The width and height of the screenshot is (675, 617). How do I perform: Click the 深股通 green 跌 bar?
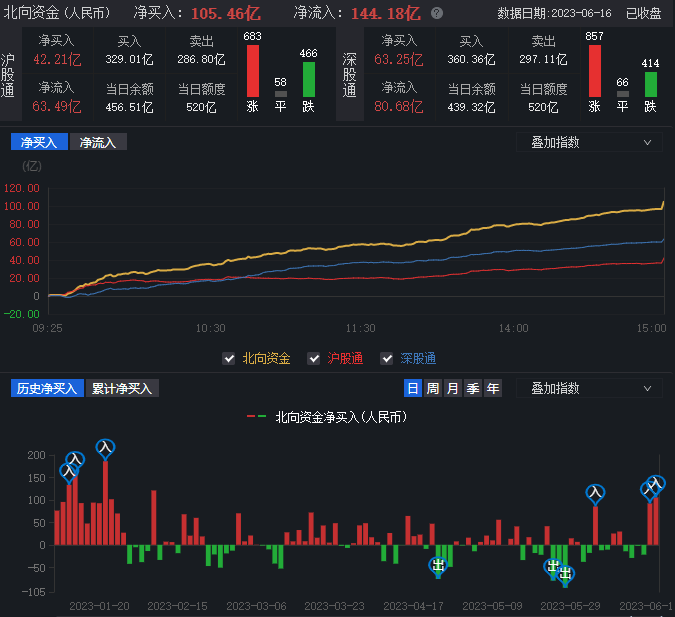[651, 81]
